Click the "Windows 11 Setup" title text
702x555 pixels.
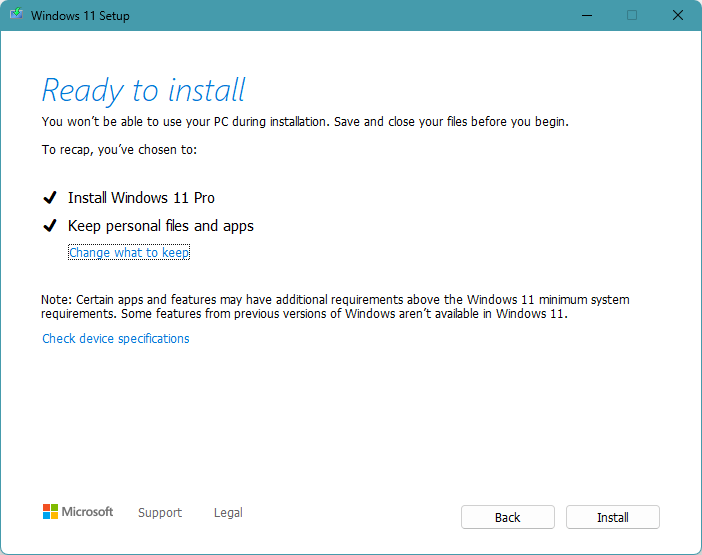pos(80,16)
